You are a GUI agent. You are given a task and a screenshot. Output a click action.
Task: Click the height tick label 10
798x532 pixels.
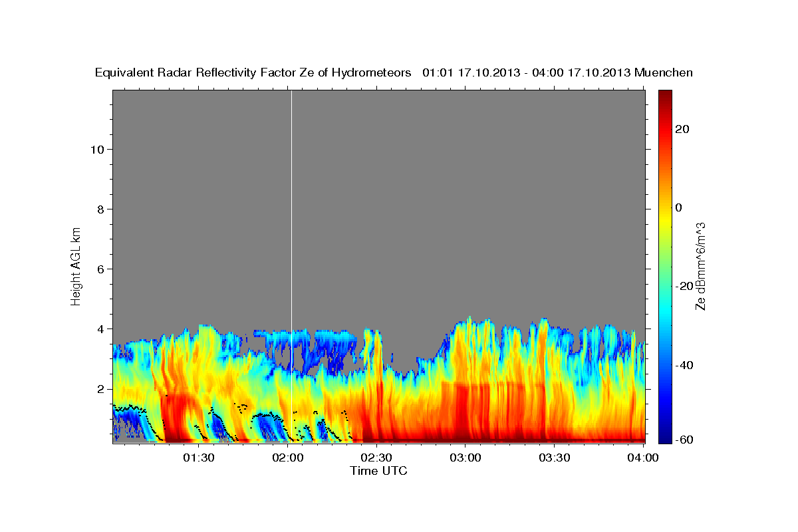point(97,149)
